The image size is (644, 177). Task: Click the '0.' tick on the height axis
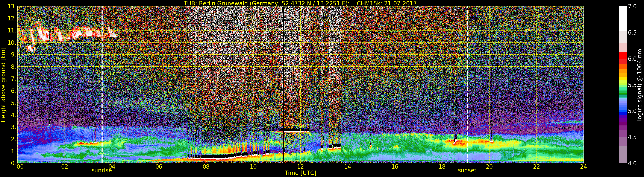(14, 163)
